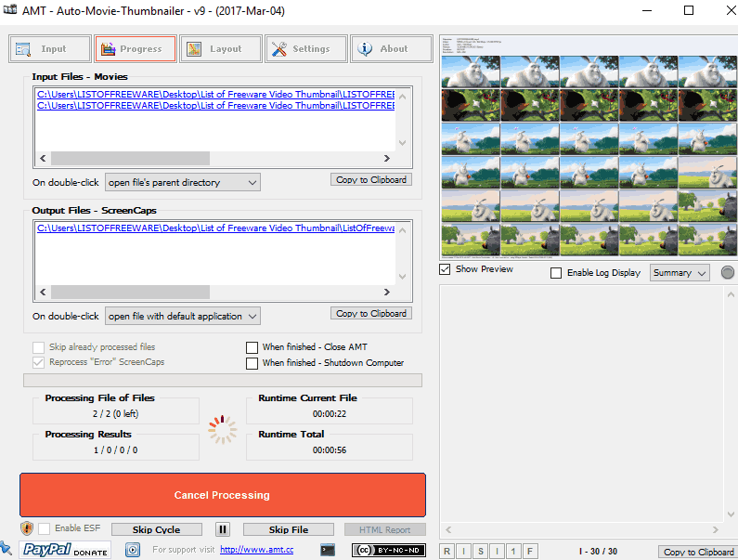Enable When finished - Shutdown Computer
This screenshot has width=738, height=560.
point(252,363)
